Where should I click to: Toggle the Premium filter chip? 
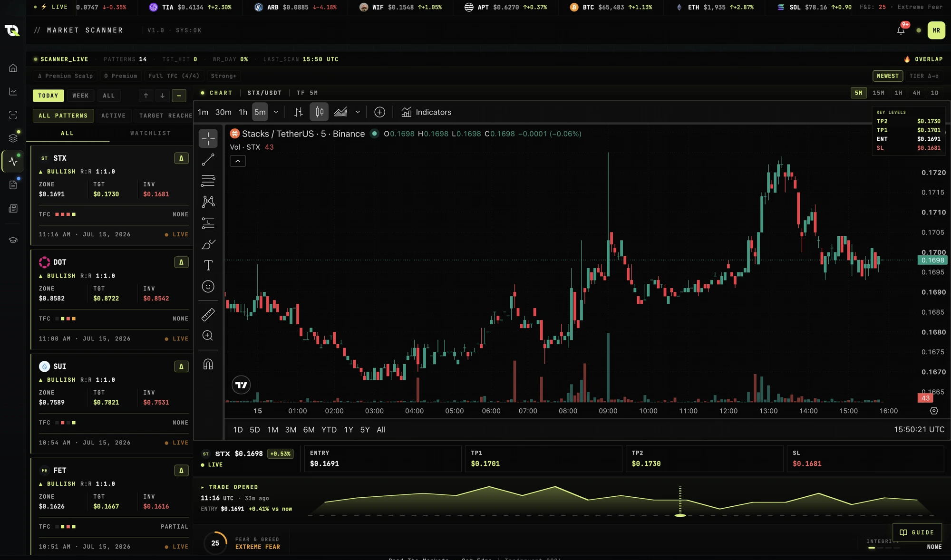(x=121, y=76)
